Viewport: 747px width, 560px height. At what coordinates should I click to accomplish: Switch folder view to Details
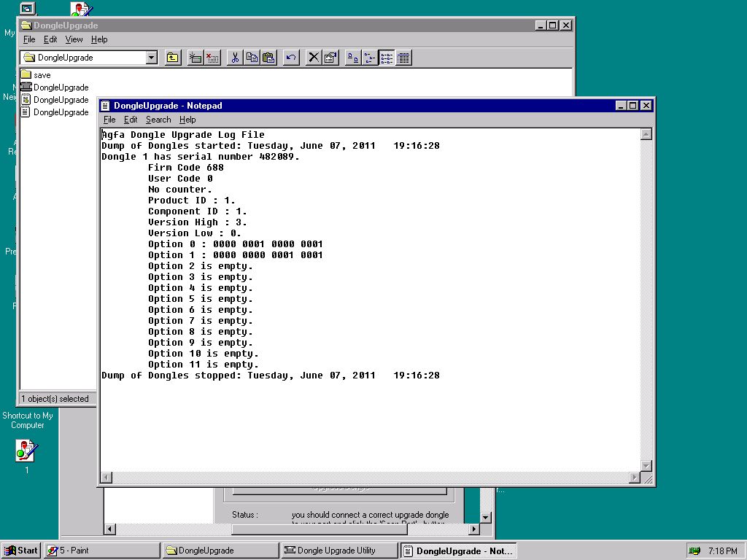pos(403,58)
